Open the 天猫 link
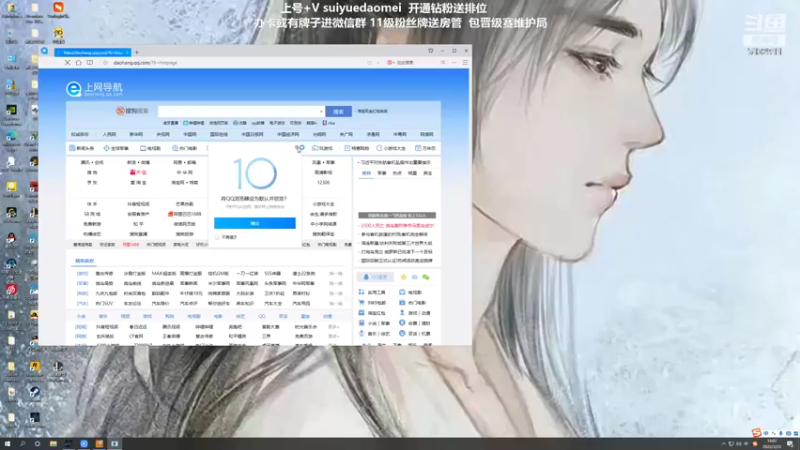This screenshot has width=800, height=450. tap(138, 172)
